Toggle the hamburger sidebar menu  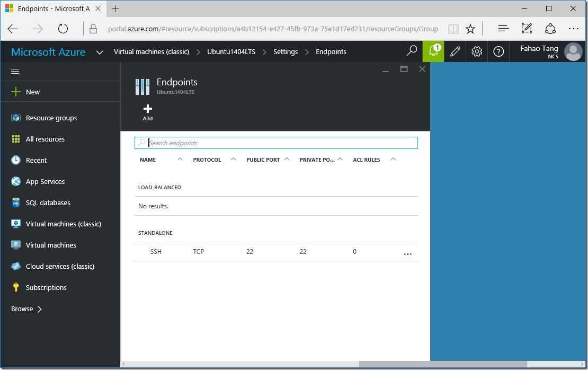pyautogui.click(x=15, y=72)
